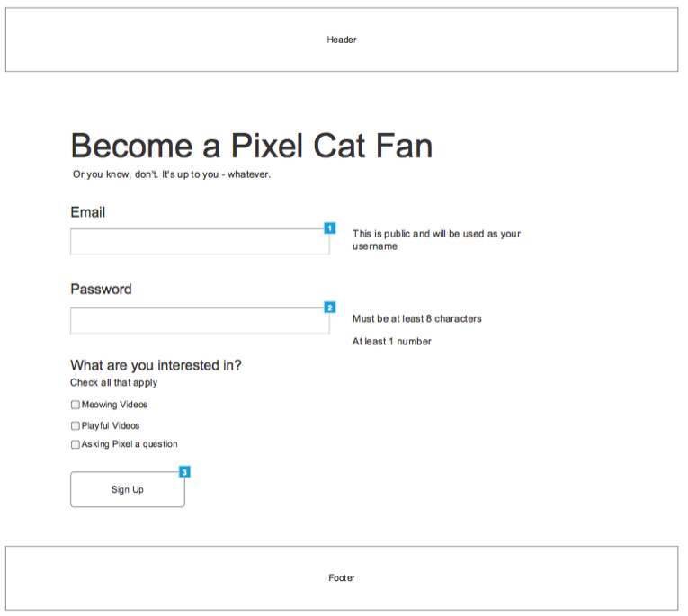The width and height of the screenshot is (688, 616).
Task: Click the Sign Up button
Action: (x=128, y=489)
